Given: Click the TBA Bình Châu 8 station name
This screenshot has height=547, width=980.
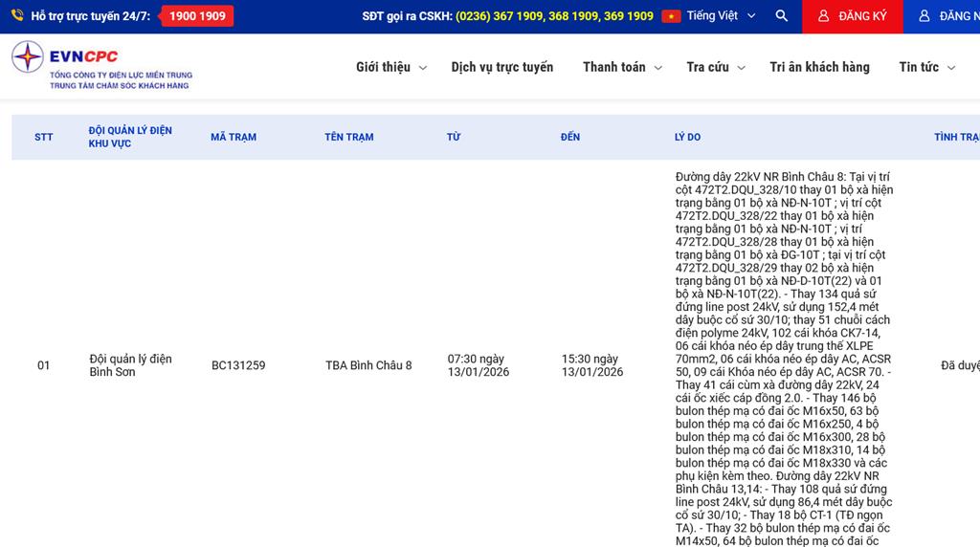Looking at the screenshot, I should click(x=368, y=365).
